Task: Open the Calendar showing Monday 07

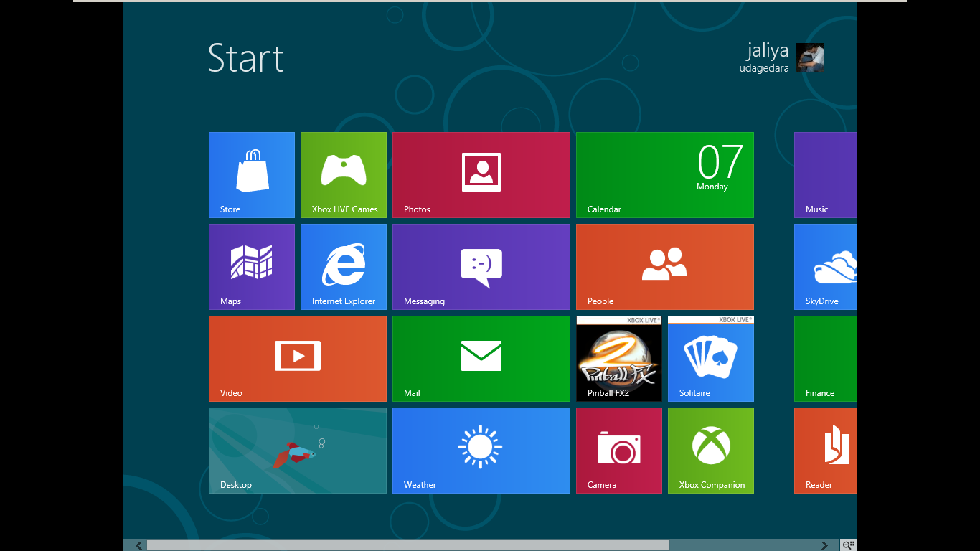Action: [664, 174]
